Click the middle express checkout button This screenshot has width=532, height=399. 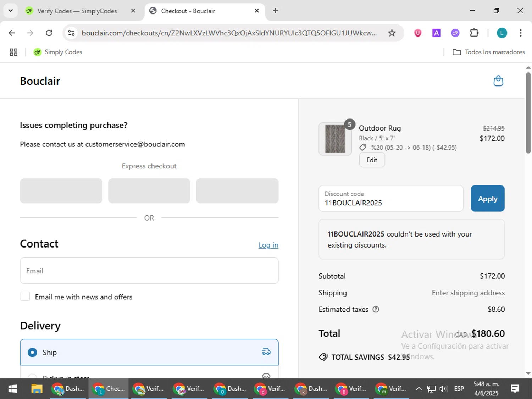pyautogui.click(x=149, y=191)
